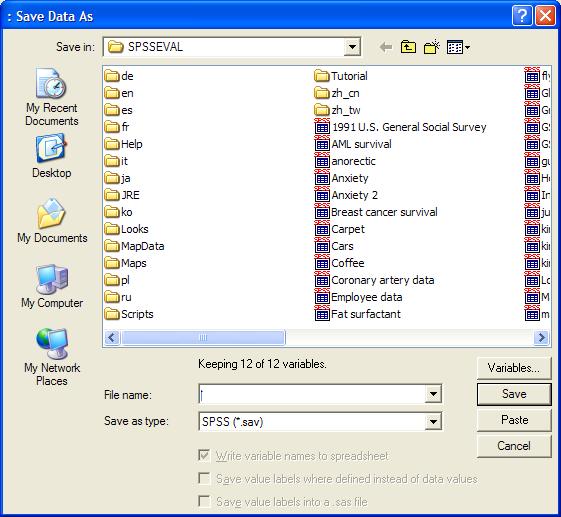
Task: Select the ko folder
Action: (119, 212)
